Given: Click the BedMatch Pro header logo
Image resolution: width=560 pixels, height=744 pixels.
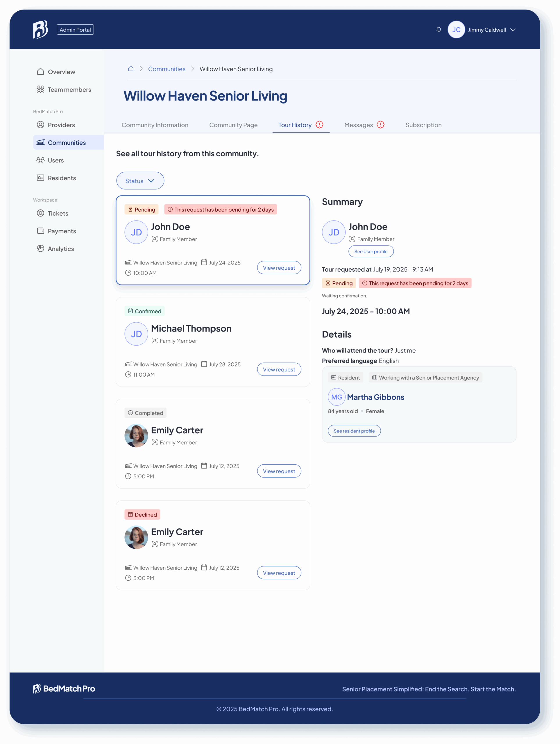Looking at the screenshot, I should (40, 30).
